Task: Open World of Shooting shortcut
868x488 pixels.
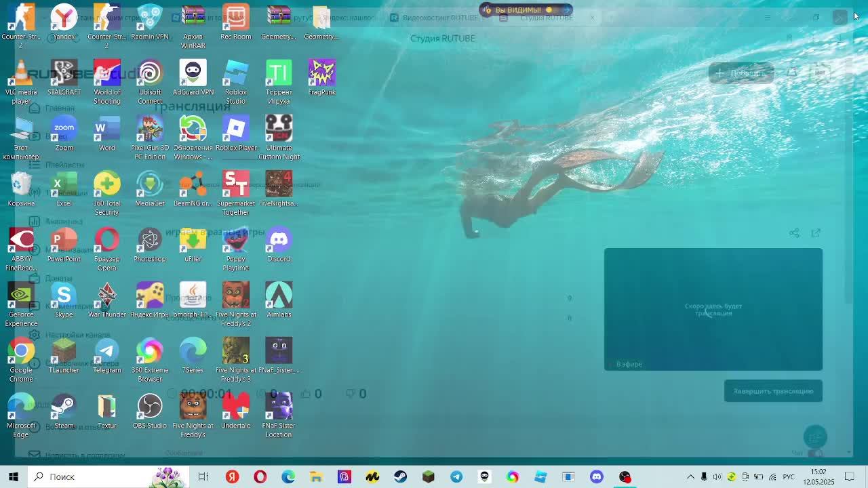Action: (107, 83)
